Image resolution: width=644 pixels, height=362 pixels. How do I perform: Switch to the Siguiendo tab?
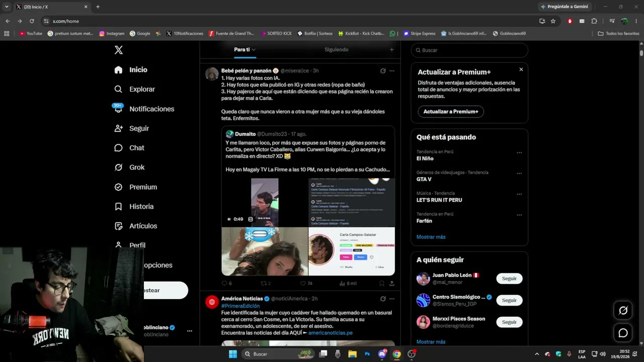[337, 50]
